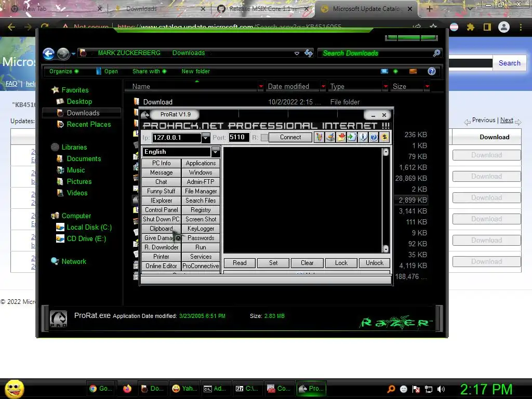Viewport: 532px width, 399px height.
Task: Go forward in the Downloads explorer window
Action: (63, 54)
